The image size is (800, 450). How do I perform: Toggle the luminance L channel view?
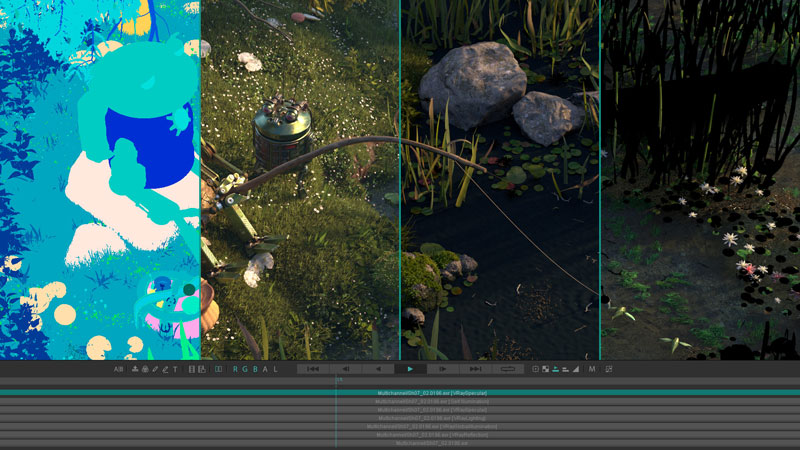[272, 369]
